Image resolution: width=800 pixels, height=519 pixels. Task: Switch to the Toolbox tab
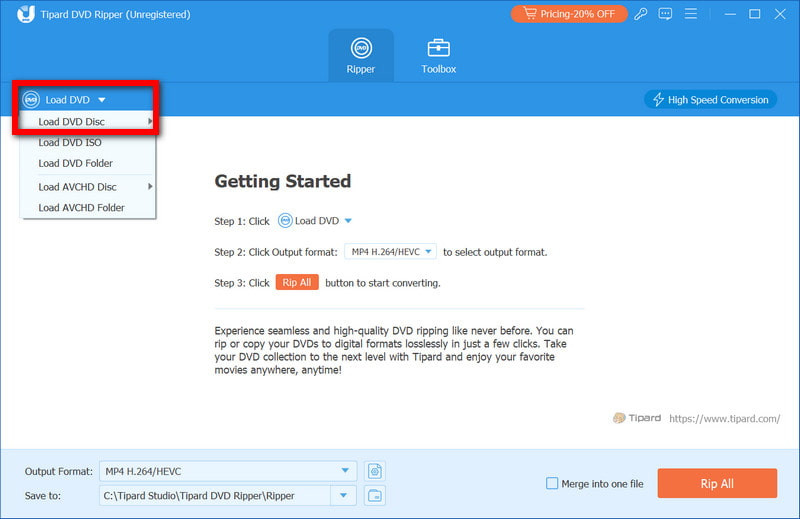tap(438, 55)
